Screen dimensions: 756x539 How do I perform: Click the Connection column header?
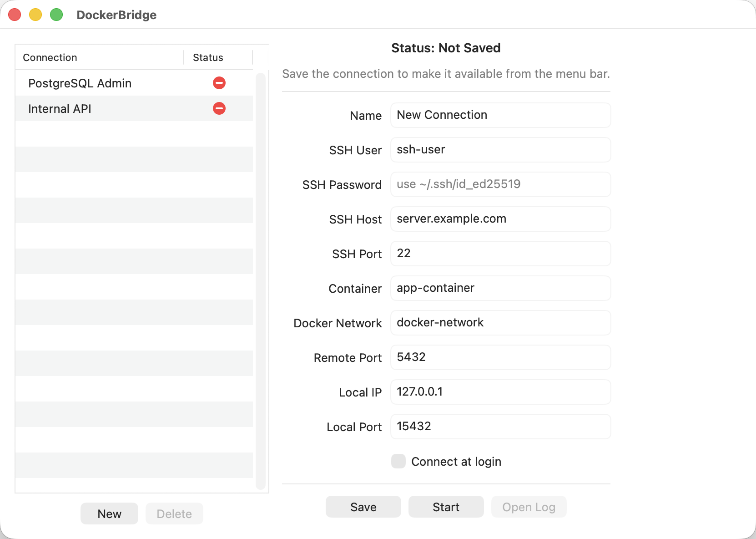pos(99,57)
